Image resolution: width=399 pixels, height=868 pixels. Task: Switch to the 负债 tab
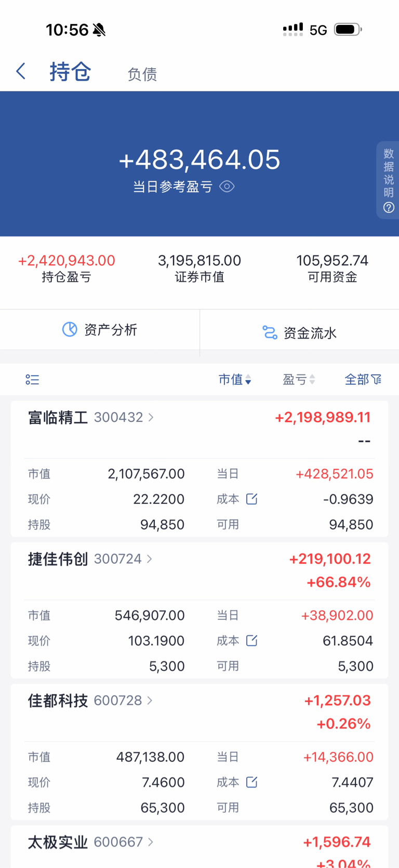[142, 74]
